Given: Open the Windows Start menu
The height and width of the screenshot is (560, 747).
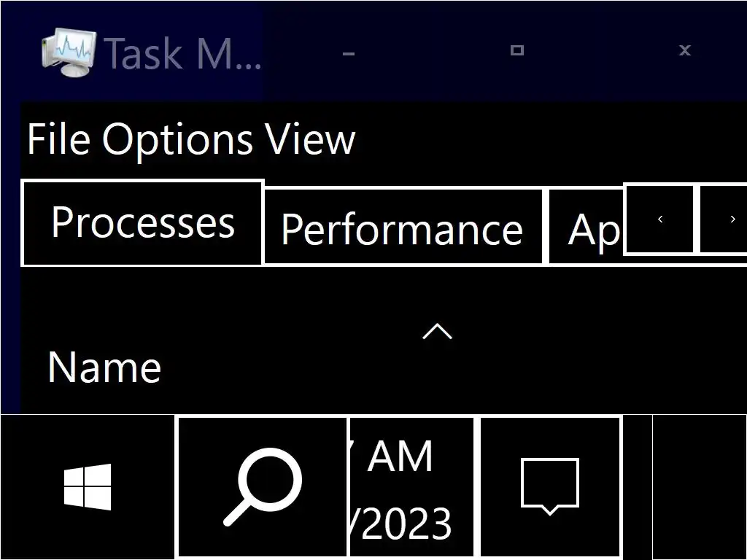Looking at the screenshot, I should (x=88, y=486).
